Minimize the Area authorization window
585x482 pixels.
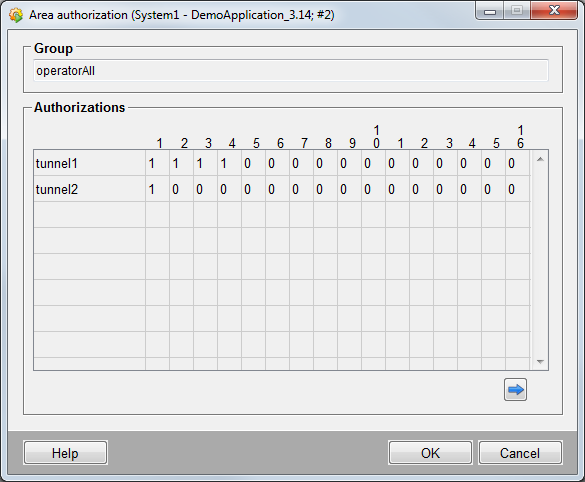[490, 11]
